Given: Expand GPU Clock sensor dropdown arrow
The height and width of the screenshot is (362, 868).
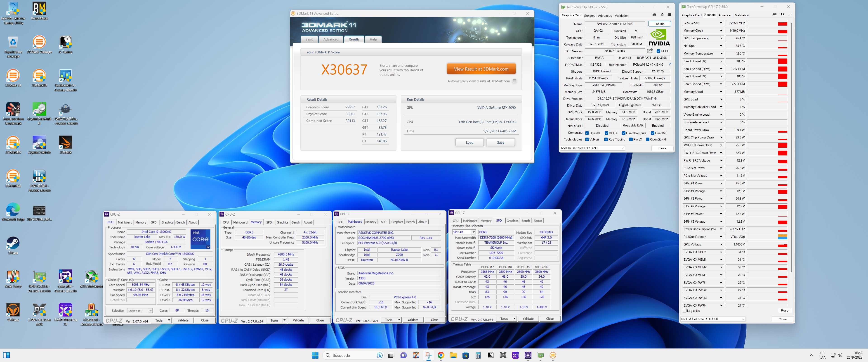Looking at the screenshot, I should (x=721, y=23).
